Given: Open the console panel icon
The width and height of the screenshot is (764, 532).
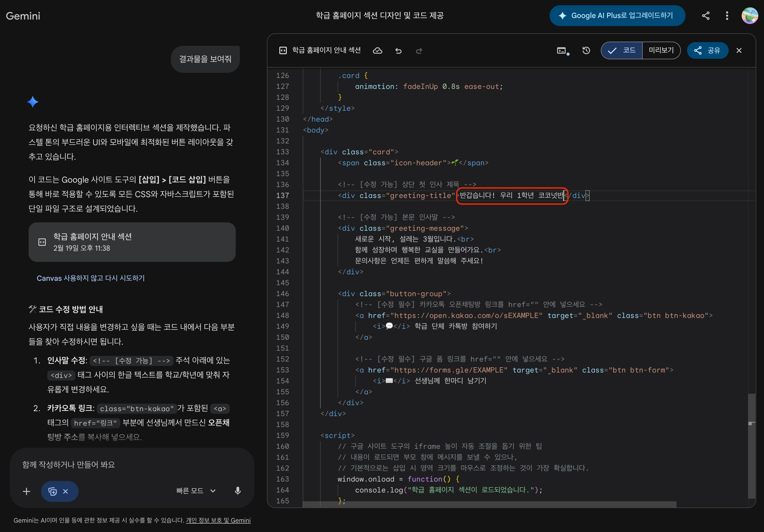Looking at the screenshot, I should [x=562, y=51].
